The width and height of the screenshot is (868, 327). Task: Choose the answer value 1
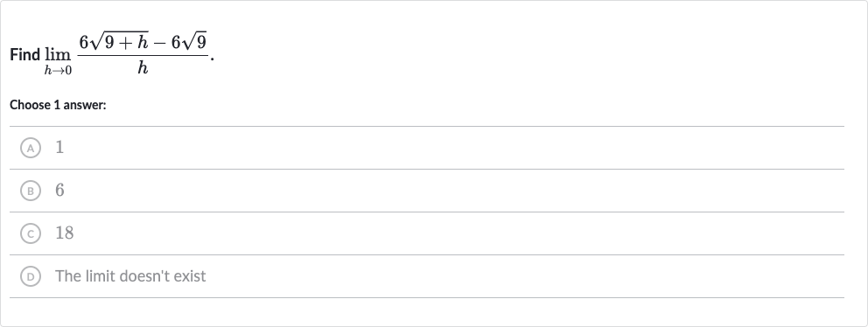(x=59, y=147)
